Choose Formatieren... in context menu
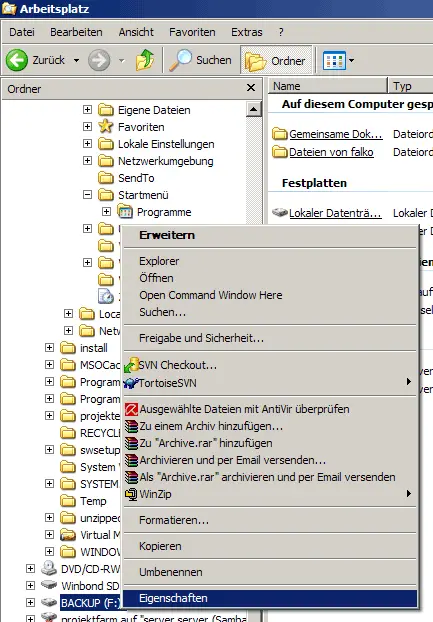The height and width of the screenshot is (622, 433). pos(270,520)
